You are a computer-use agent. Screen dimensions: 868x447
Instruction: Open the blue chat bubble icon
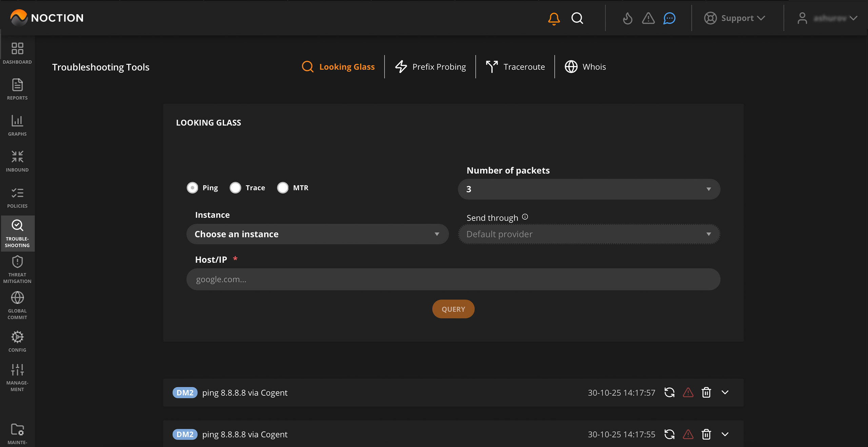669,18
